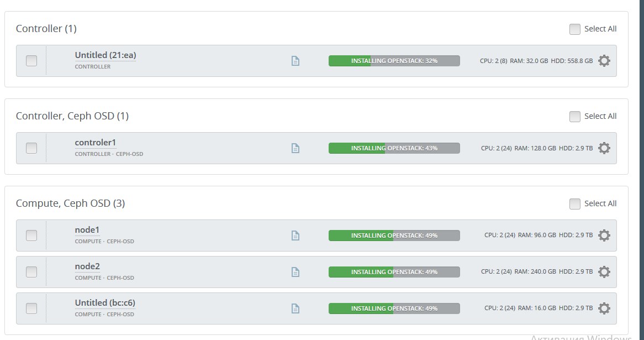The height and width of the screenshot is (340, 644).
Task: Click the gear icon for node1
Action: [604, 236]
